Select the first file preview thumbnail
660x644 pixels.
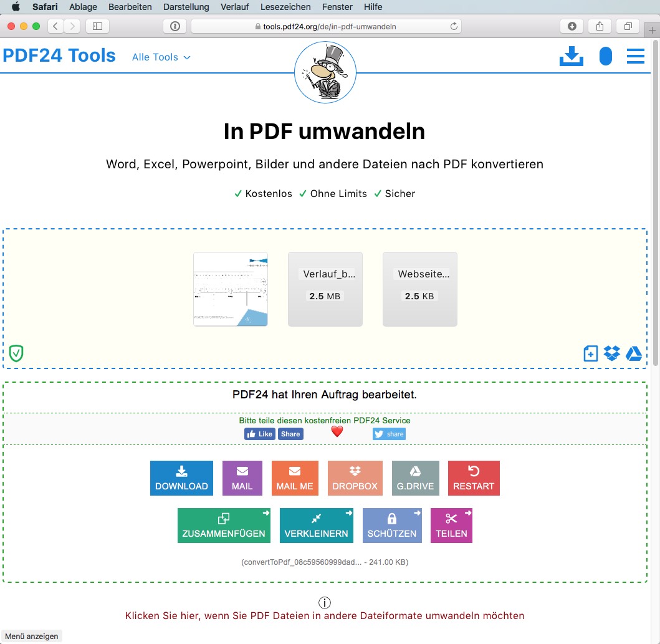pyautogui.click(x=231, y=289)
